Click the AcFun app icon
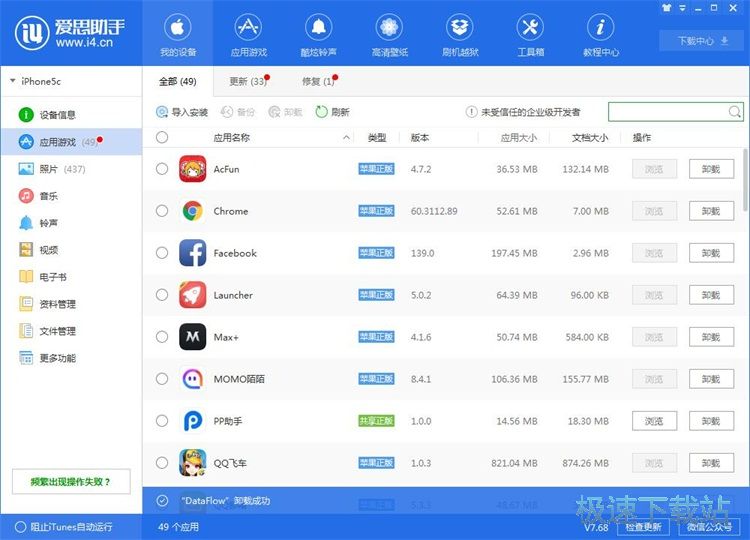 192,169
